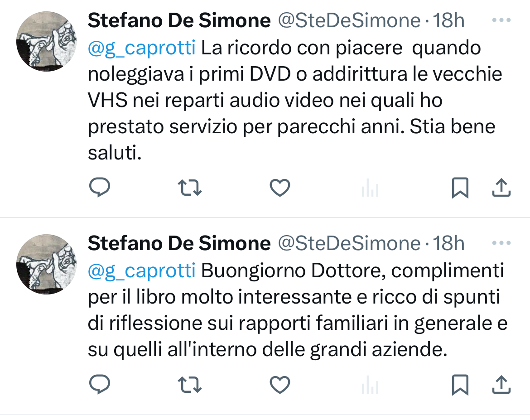Open @g_caprotti mention in first tweet
The image size is (530, 420).
tap(141, 48)
